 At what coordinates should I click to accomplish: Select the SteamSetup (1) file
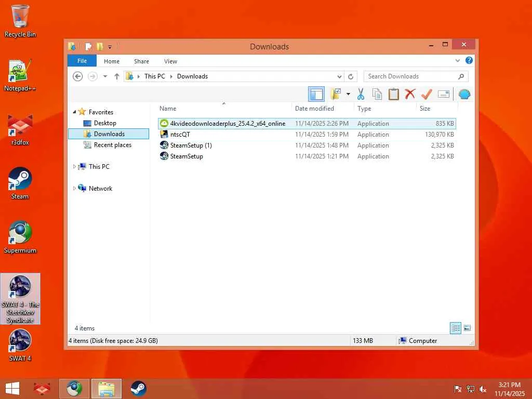pos(307,145)
